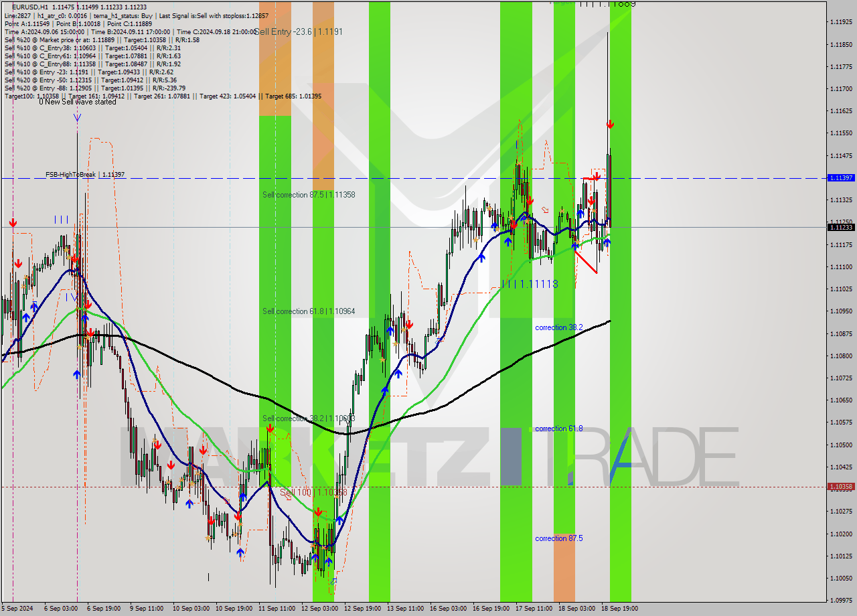Image resolution: width=857 pixels, height=616 pixels.
Task: Click the blue 'correction 61.8' label
Action: 559,429
